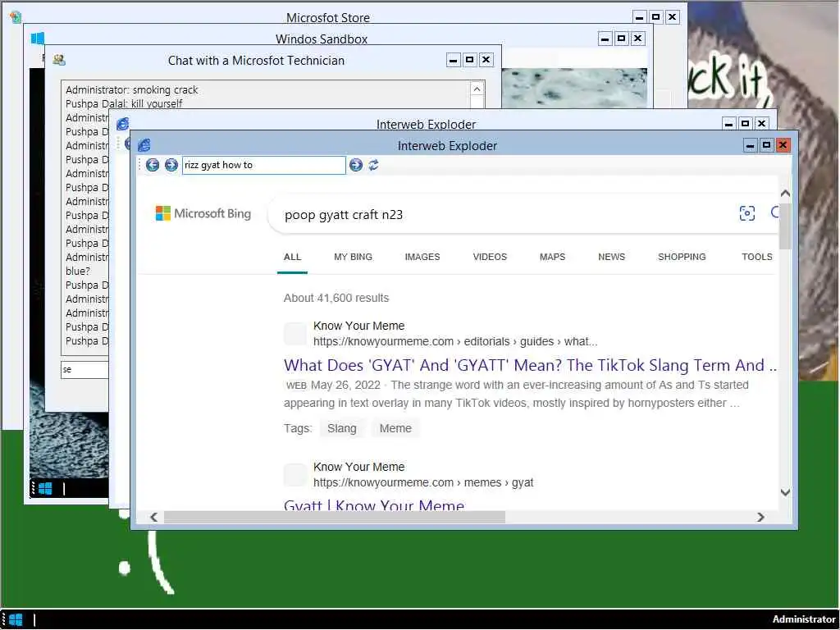The image size is (840, 630).
Task: Click the Meme tag
Action: click(x=395, y=428)
